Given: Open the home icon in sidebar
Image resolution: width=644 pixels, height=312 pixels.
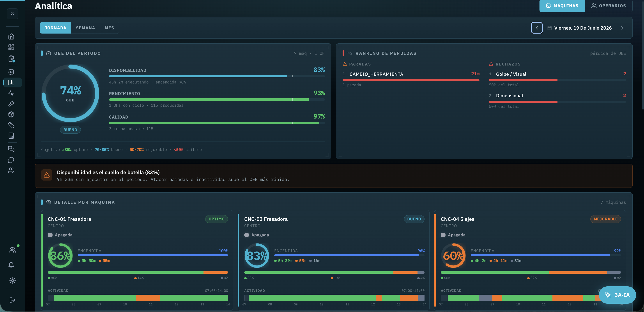Looking at the screenshot, I should [11, 37].
